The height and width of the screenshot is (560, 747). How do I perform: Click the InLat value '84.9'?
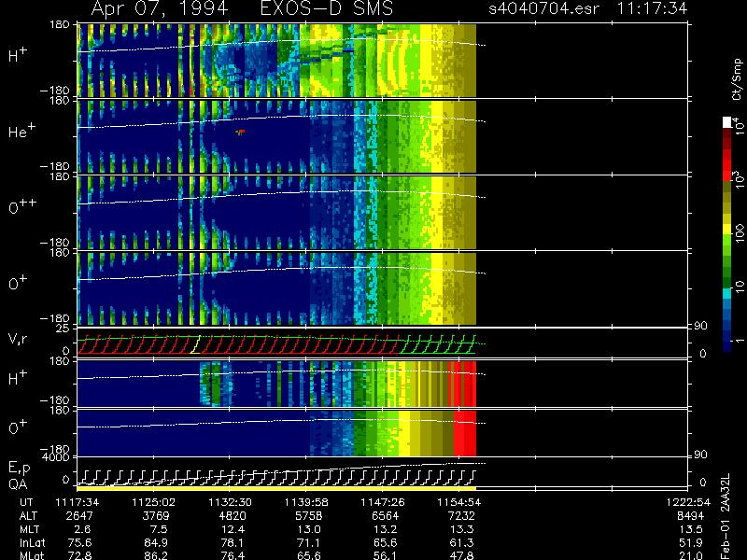point(157,542)
